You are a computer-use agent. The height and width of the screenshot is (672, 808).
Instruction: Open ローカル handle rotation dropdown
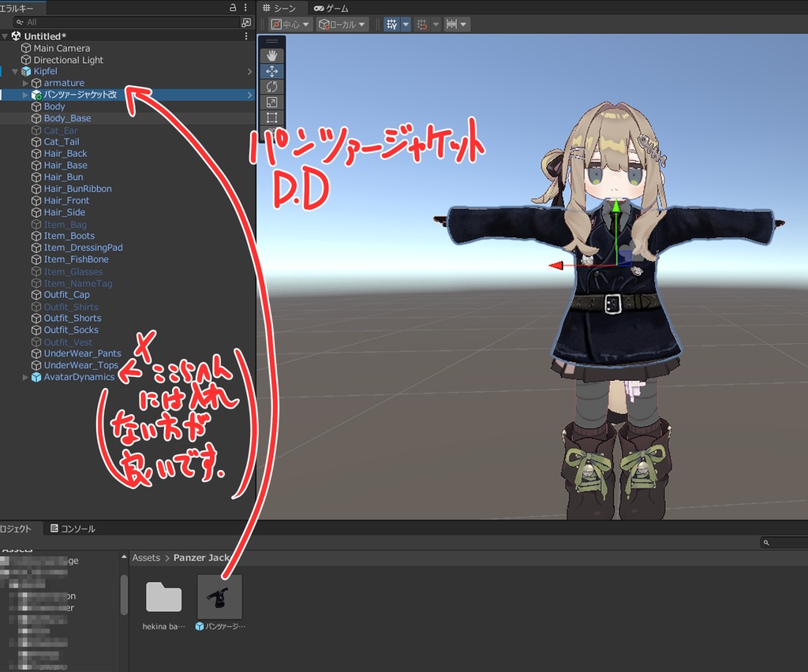click(342, 24)
